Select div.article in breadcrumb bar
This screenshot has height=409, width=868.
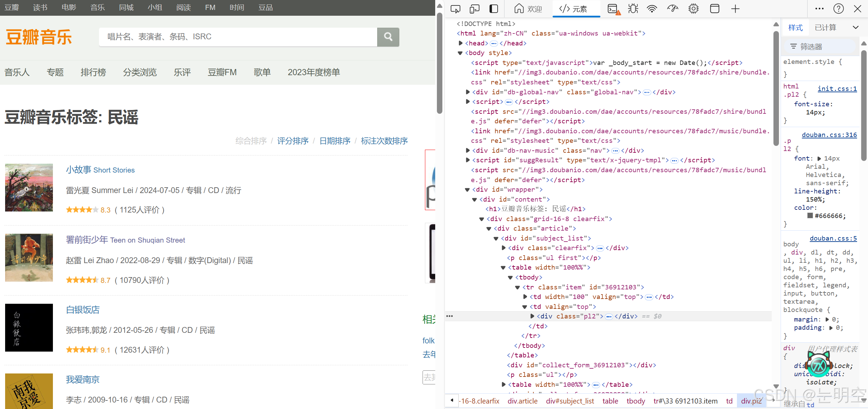[522, 401]
